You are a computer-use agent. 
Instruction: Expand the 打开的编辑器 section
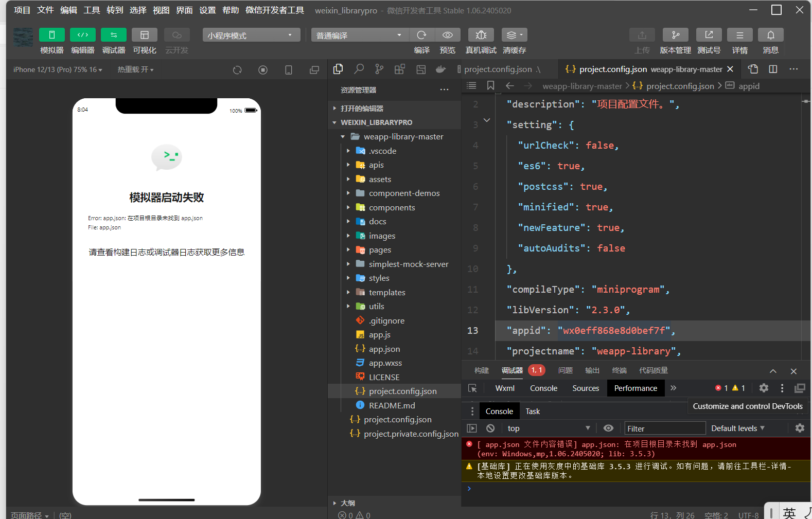pos(394,109)
